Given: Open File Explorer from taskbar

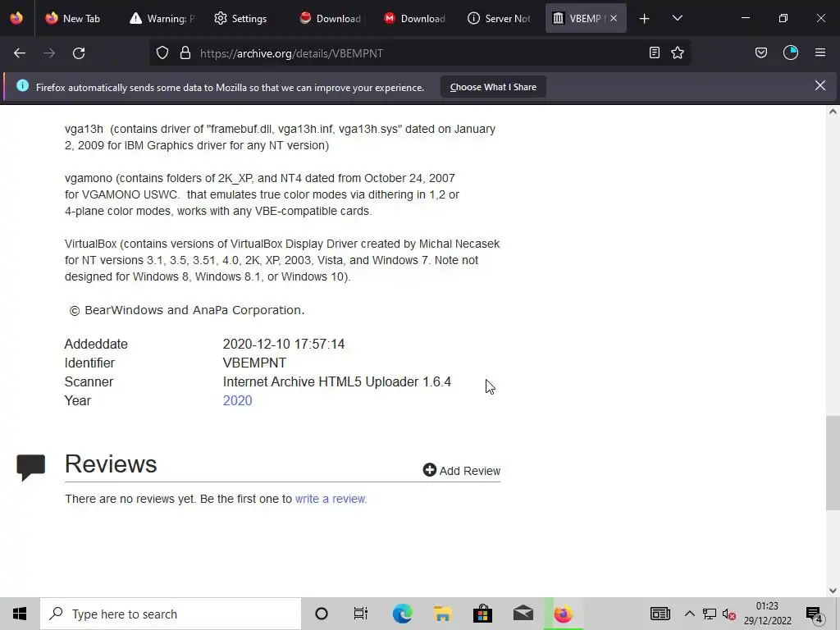Looking at the screenshot, I should pos(442,614).
